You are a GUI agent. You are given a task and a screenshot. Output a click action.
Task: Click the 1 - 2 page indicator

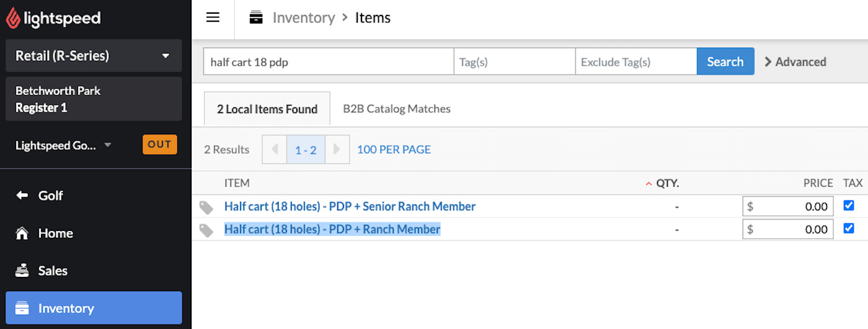pyautogui.click(x=306, y=150)
